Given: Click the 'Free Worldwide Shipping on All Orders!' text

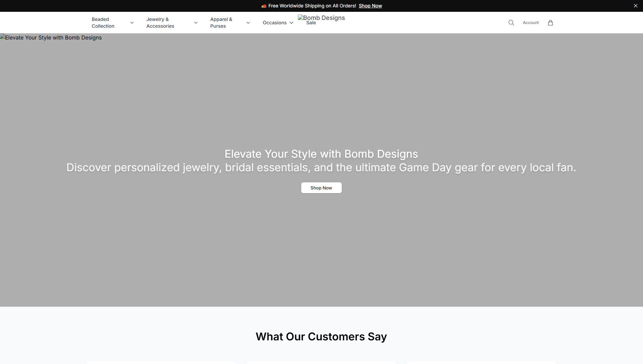Looking at the screenshot, I should (312, 6).
